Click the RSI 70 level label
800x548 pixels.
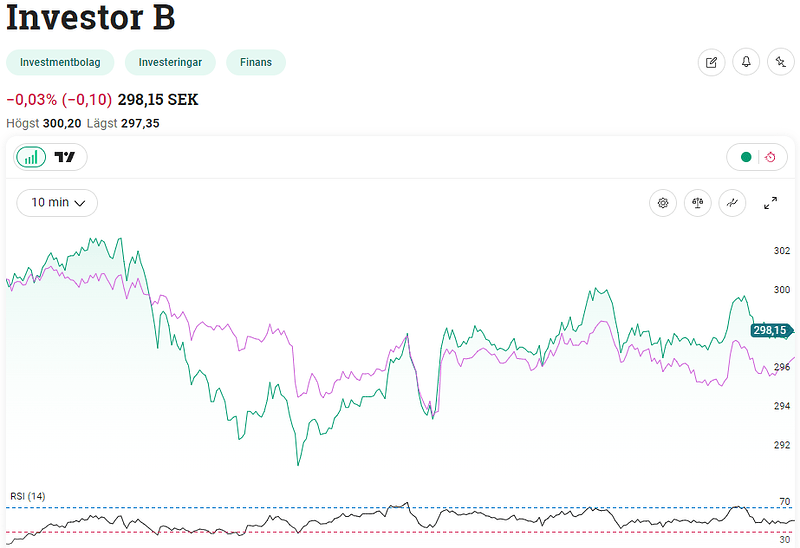785,502
